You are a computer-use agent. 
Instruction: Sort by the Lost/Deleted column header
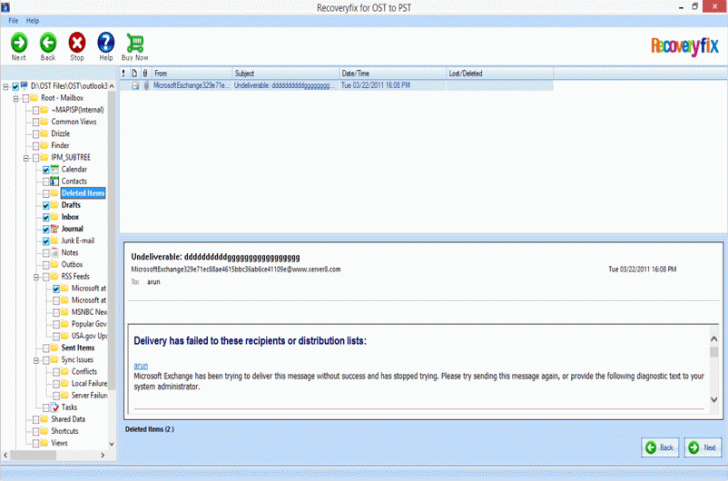click(500, 73)
